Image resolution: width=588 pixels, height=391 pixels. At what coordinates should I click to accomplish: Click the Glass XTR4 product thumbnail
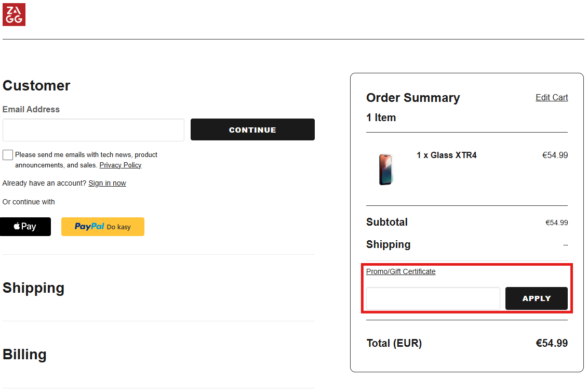(385, 170)
